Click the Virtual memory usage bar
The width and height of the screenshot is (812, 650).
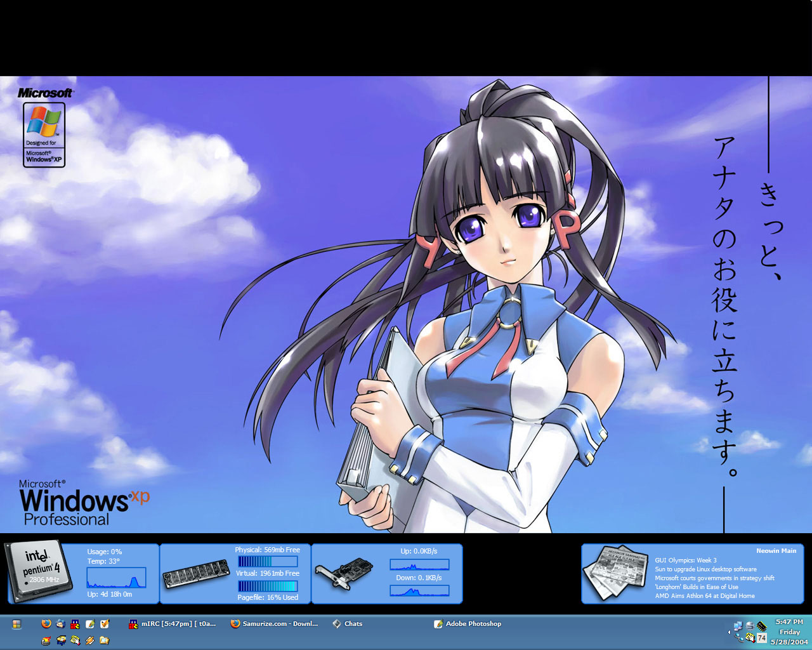click(x=268, y=586)
